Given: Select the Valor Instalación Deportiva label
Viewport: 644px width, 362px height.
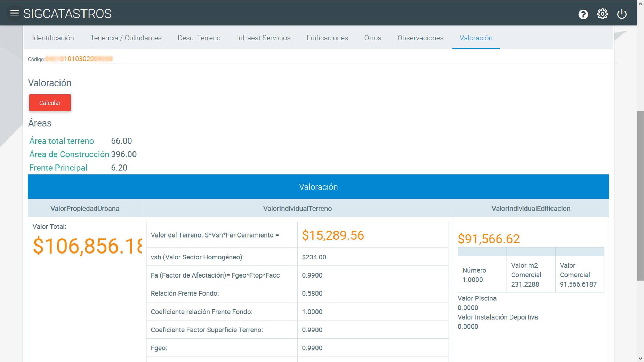Looking at the screenshot, I should click(498, 317).
